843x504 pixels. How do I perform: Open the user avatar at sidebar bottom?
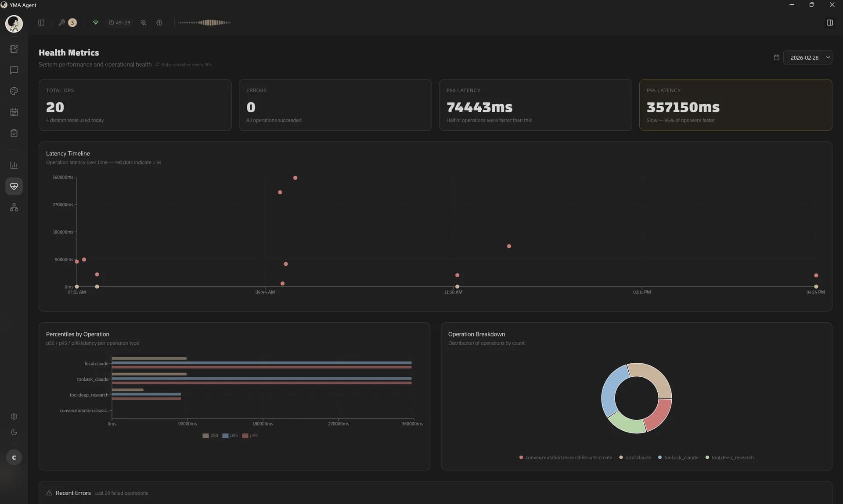point(14,457)
